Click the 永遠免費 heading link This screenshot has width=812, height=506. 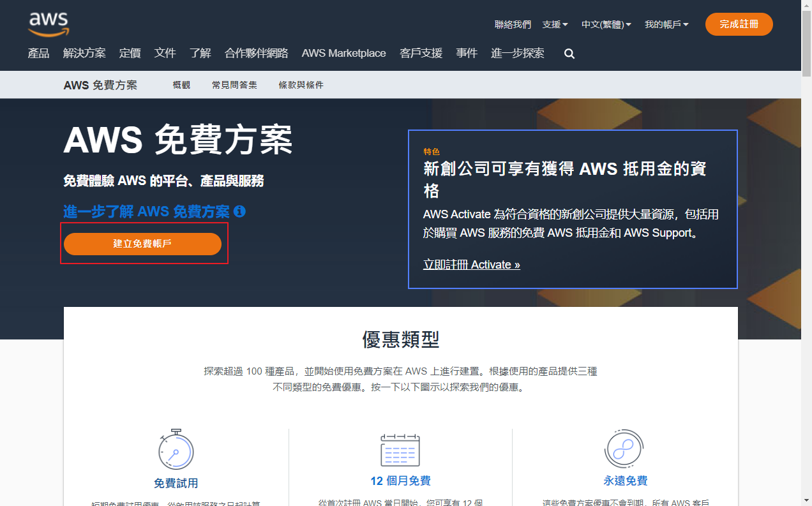tap(626, 480)
